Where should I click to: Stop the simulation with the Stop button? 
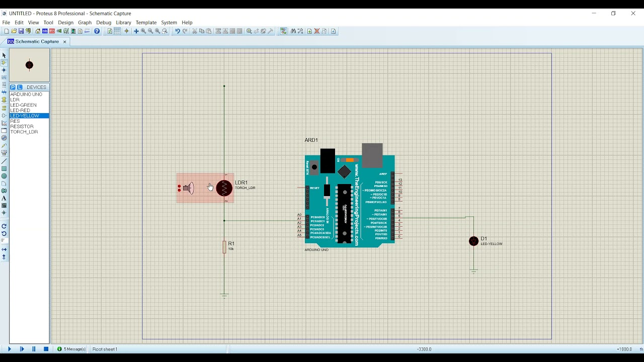(46, 349)
